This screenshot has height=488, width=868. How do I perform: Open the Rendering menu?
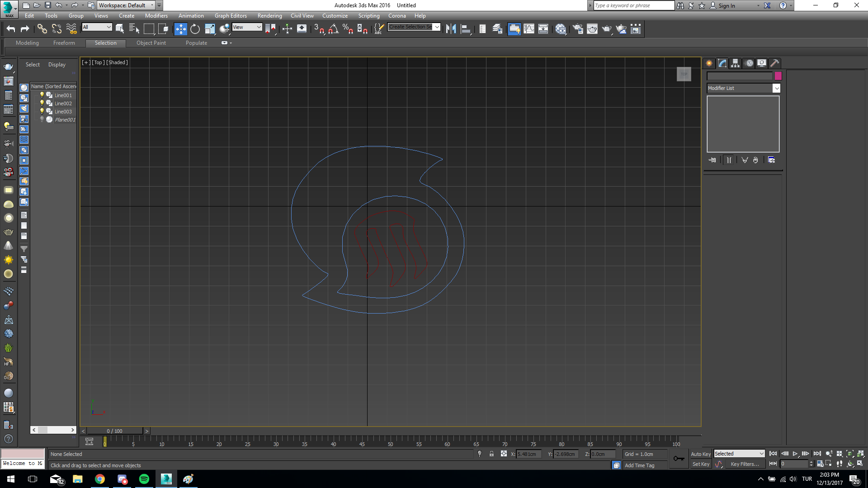[270, 16]
